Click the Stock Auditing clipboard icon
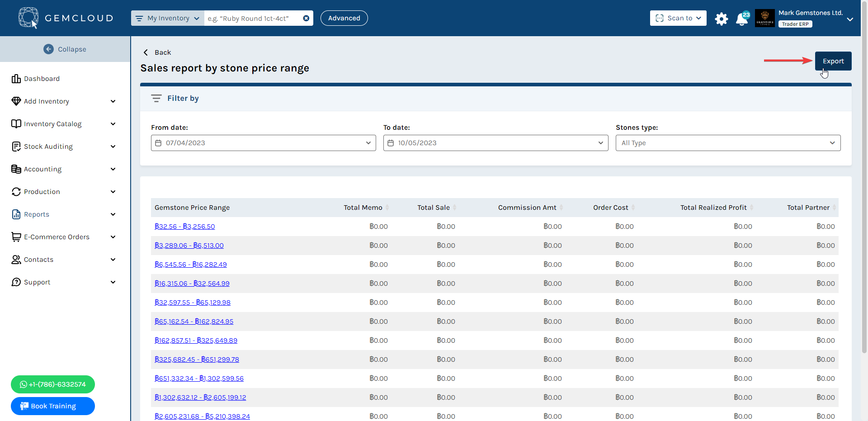 point(16,146)
